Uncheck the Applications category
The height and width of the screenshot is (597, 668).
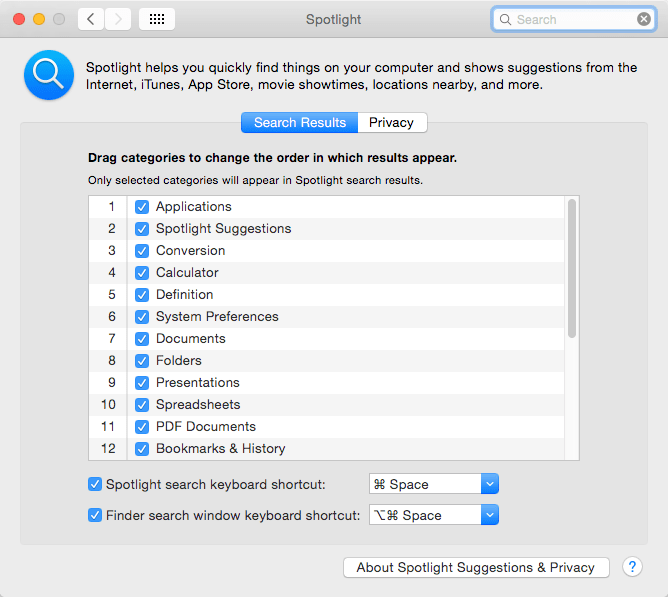point(142,207)
